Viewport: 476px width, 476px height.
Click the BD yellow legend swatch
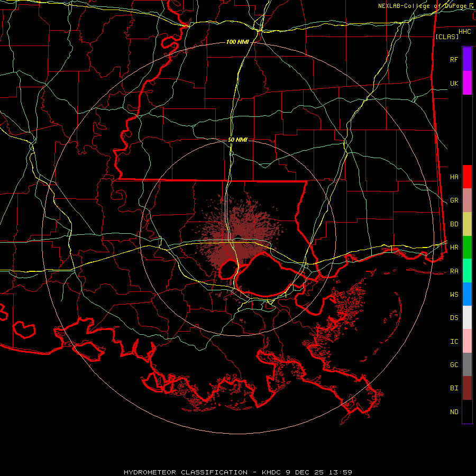pos(467,224)
